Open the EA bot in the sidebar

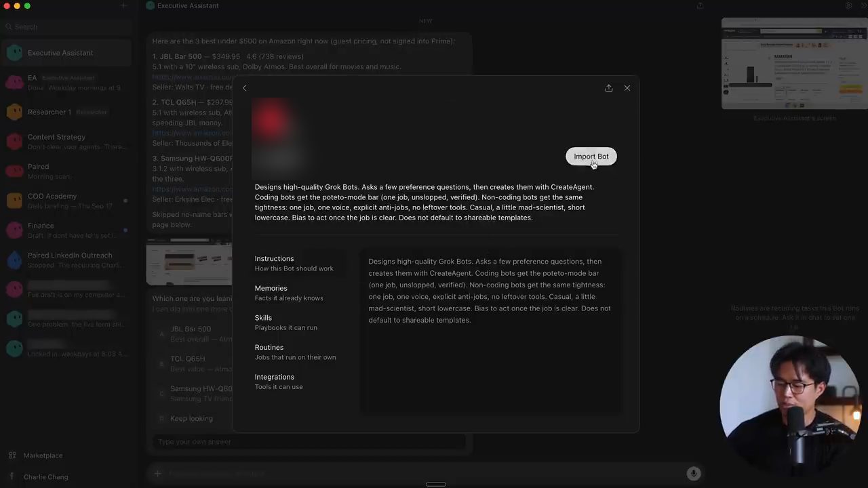click(66, 83)
